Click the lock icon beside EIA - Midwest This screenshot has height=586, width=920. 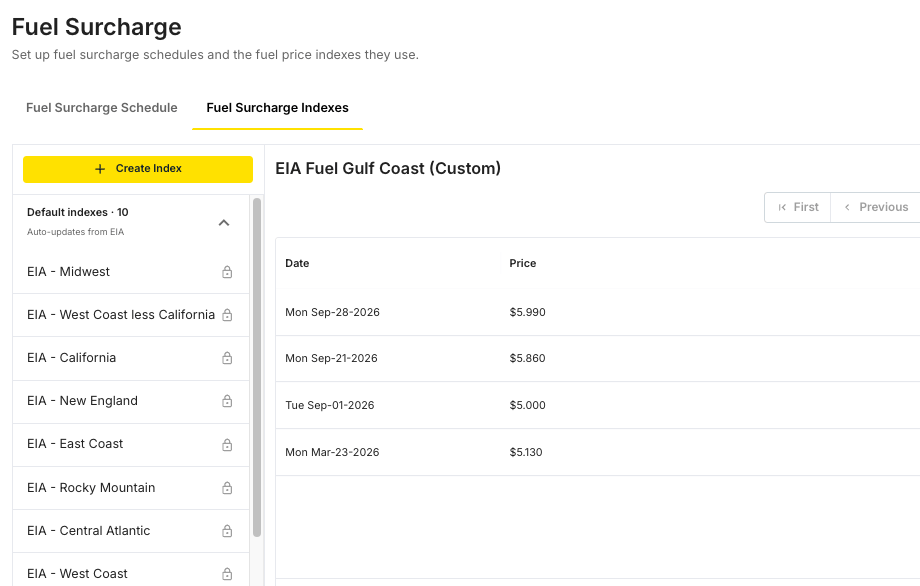pyautogui.click(x=227, y=272)
